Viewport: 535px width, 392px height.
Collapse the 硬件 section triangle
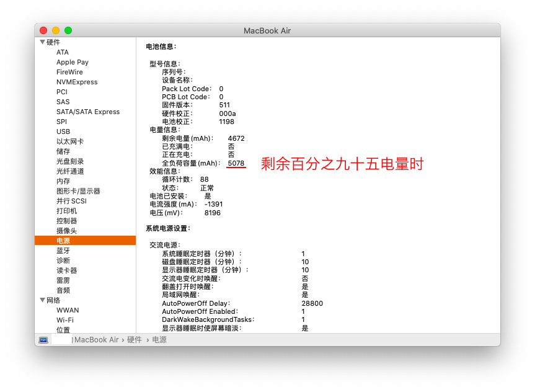tap(42, 42)
